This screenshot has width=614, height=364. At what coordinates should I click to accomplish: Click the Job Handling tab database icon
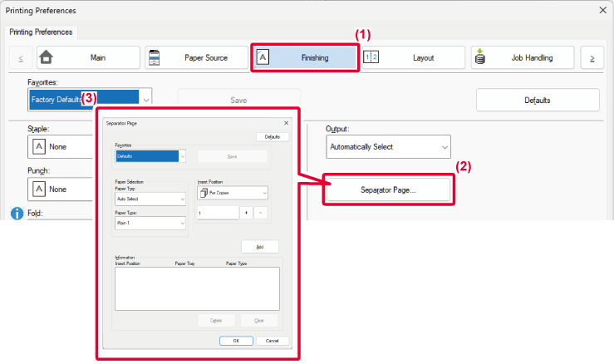pos(479,57)
